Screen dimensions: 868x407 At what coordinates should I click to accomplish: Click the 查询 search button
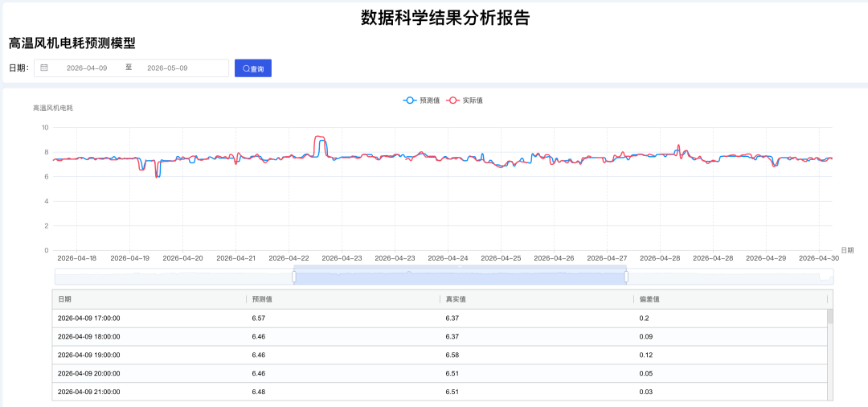coord(253,68)
